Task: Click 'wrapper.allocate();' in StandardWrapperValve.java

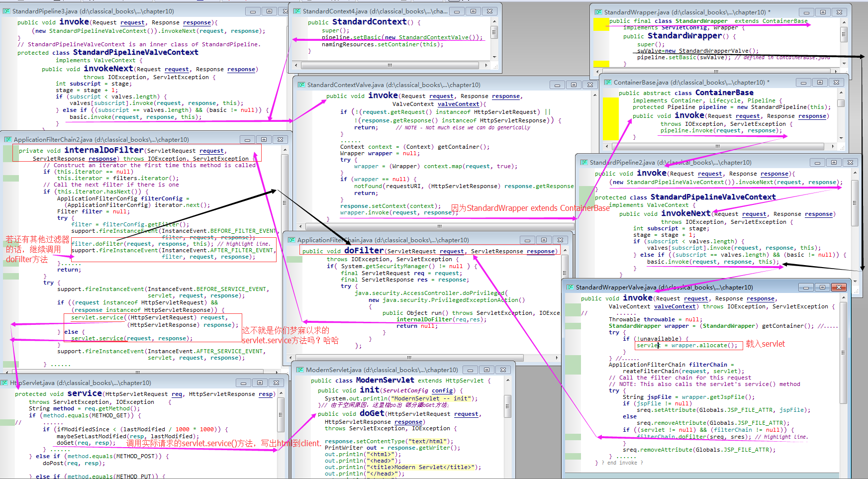Action: [x=704, y=345]
